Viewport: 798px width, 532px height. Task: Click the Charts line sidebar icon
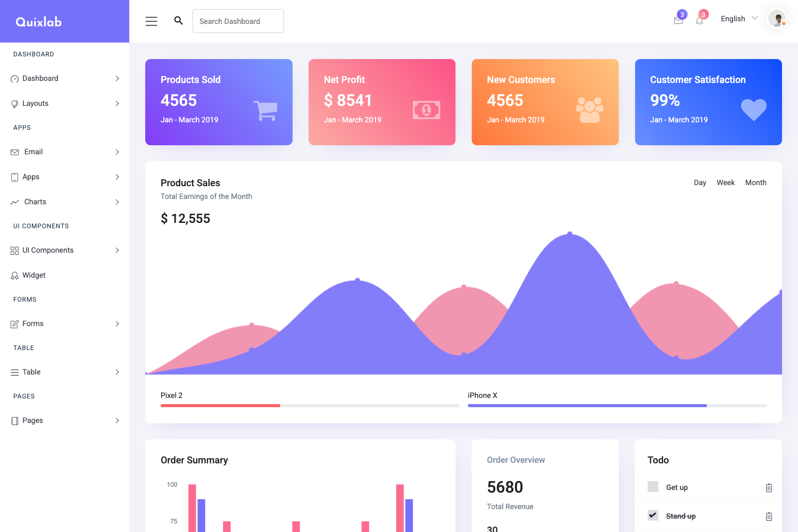[14, 202]
